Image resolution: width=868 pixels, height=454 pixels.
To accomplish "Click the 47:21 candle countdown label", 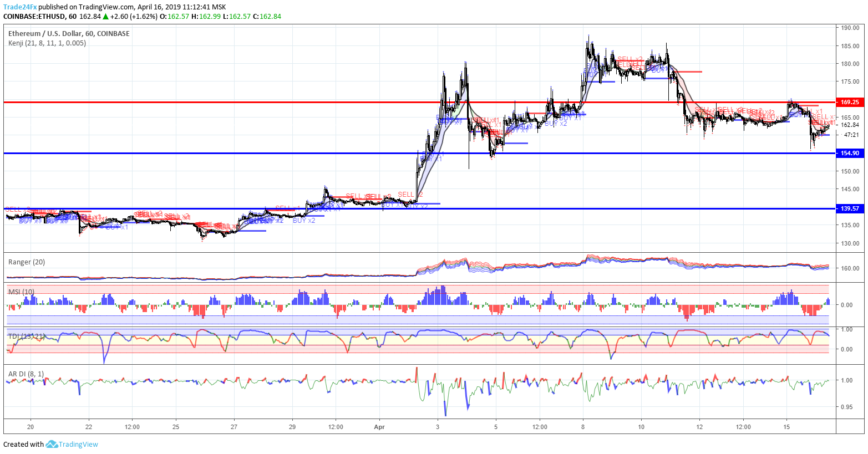I will 851,135.
